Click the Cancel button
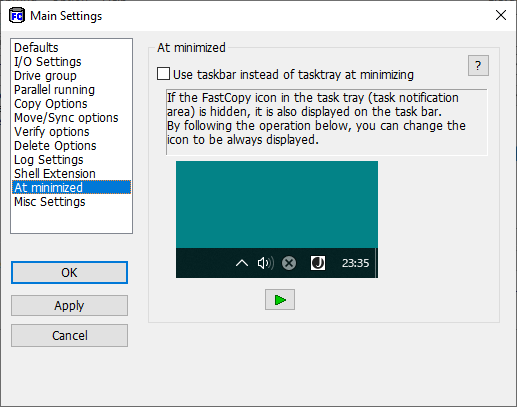Viewport: 517px width, 407px height. pyautogui.click(x=69, y=336)
